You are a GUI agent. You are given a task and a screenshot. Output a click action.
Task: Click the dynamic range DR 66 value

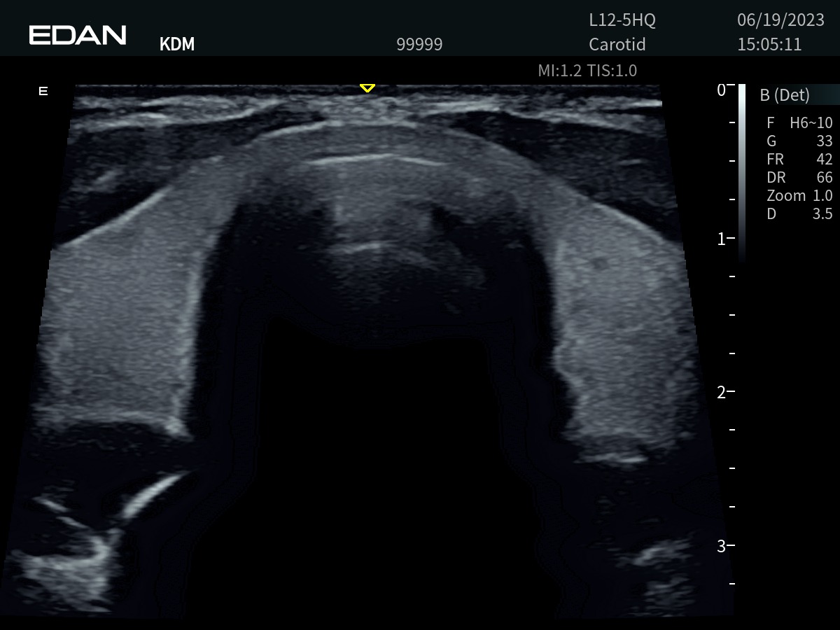coord(799,178)
